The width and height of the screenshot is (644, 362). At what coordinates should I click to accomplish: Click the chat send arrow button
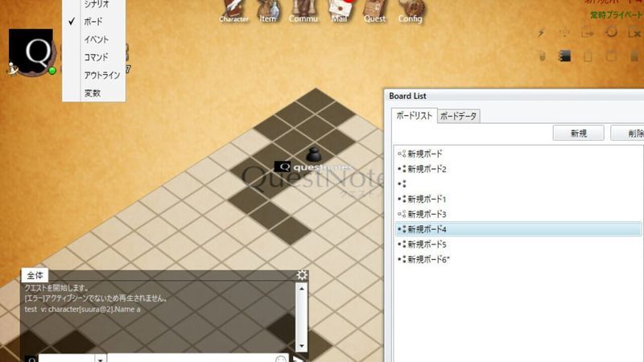point(299,359)
